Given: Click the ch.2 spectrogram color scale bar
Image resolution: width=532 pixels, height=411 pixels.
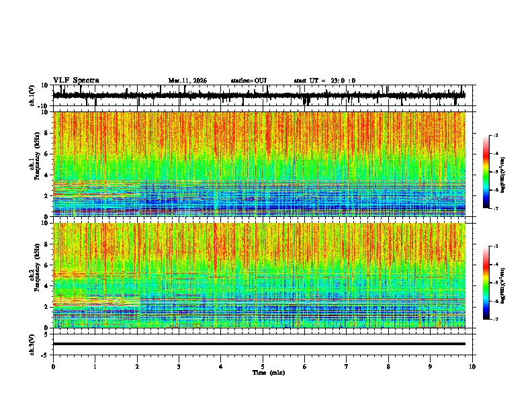Looking at the screenshot, I should point(486,283).
